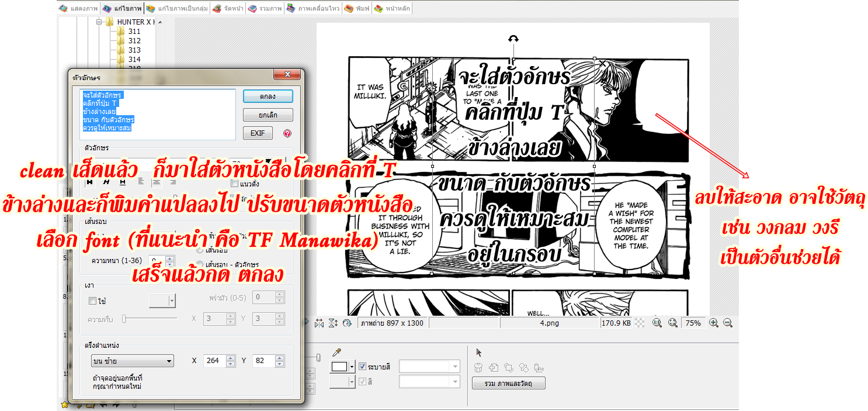The width and height of the screenshot is (868, 411).
Task: Collapse the HUNTER X folder tree node
Action: click(100, 22)
